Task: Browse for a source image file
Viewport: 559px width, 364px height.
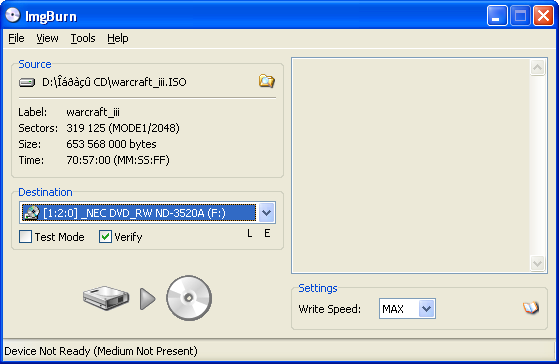Action: tap(267, 81)
